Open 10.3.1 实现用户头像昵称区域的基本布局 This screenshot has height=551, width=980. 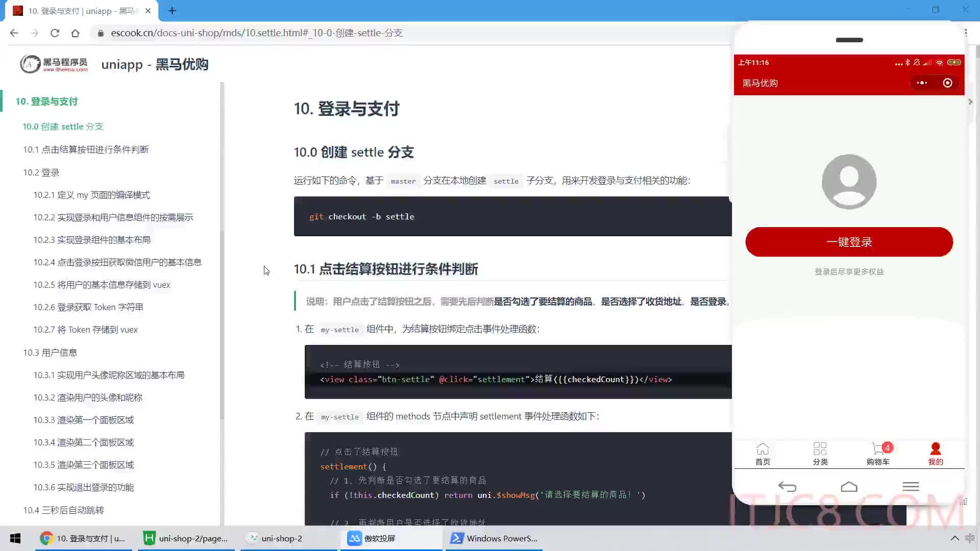pyautogui.click(x=109, y=375)
